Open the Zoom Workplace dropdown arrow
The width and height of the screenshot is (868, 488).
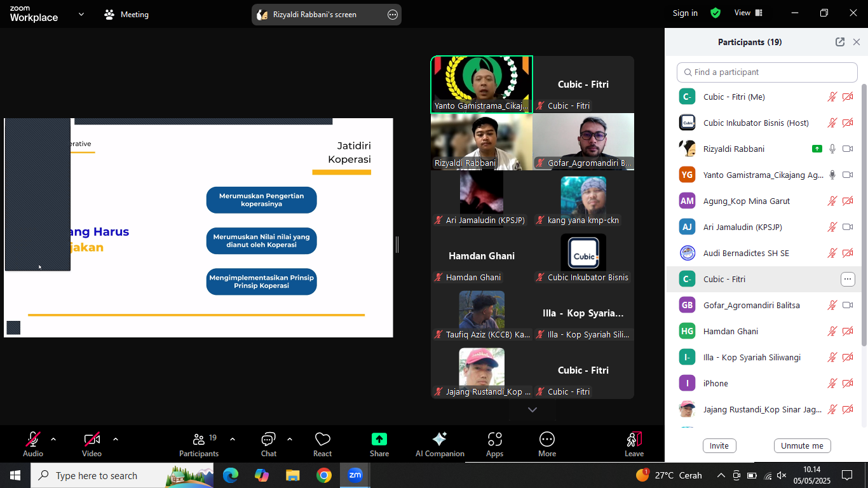pyautogui.click(x=81, y=14)
